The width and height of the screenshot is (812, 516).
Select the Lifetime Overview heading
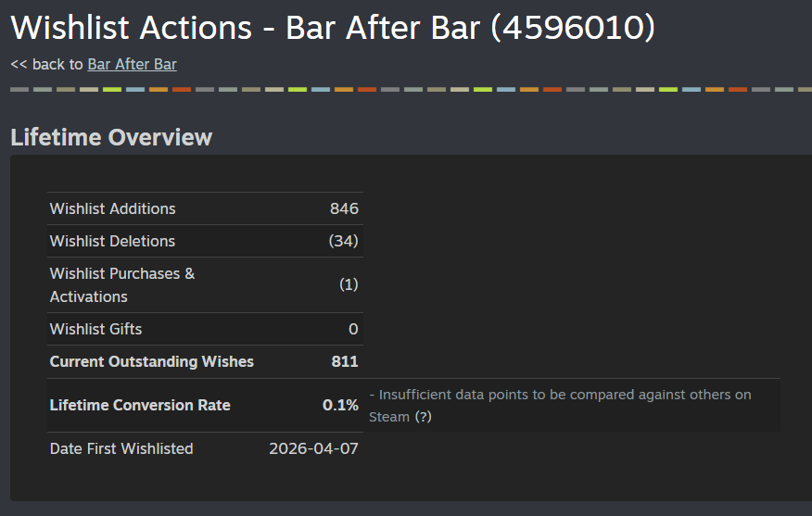coord(111,137)
